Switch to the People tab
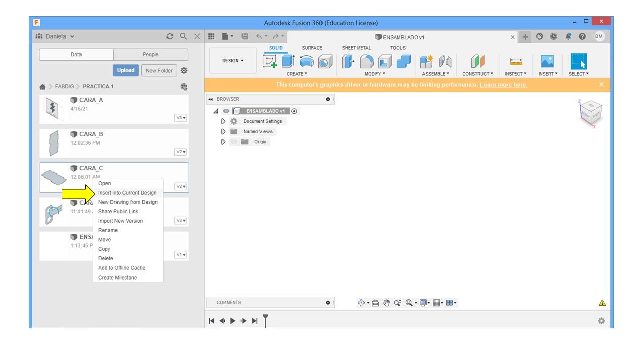Viewport: 644px width, 362px height. [150, 55]
